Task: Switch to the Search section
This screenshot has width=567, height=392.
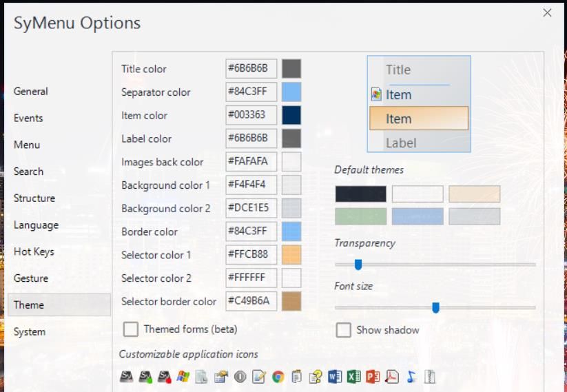Action: (x=28, y=172)
